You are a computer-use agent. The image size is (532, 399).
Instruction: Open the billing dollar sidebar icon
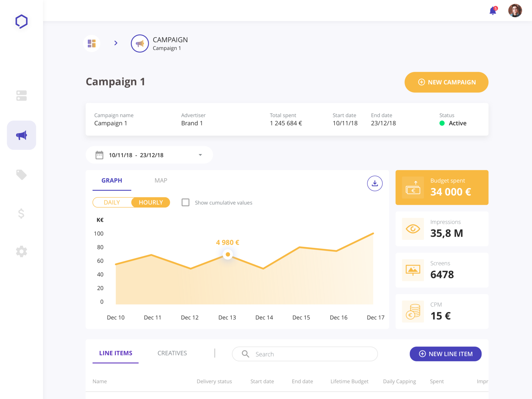[x=21, y=213]
